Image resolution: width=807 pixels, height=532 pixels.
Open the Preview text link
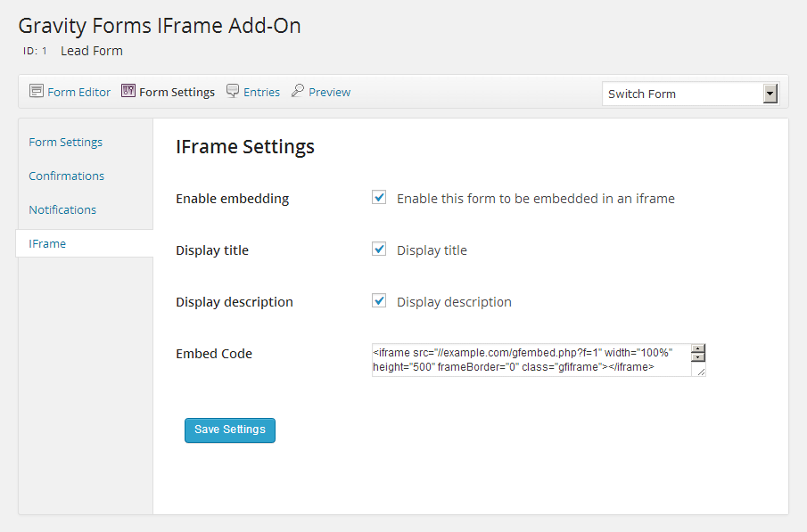pyautogui.click(x=329, y=92)
